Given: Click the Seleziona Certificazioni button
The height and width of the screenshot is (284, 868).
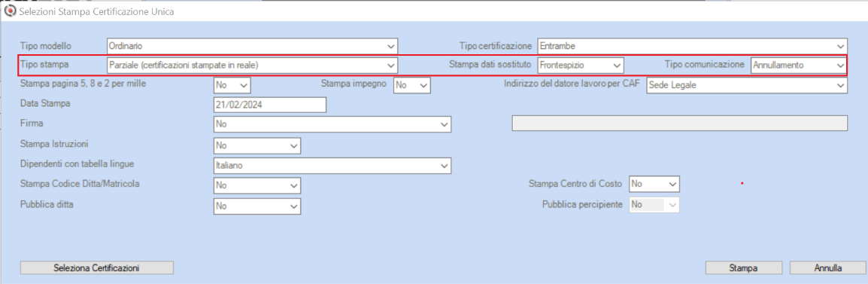Looking at the screenshot, I should click(97, 268).
